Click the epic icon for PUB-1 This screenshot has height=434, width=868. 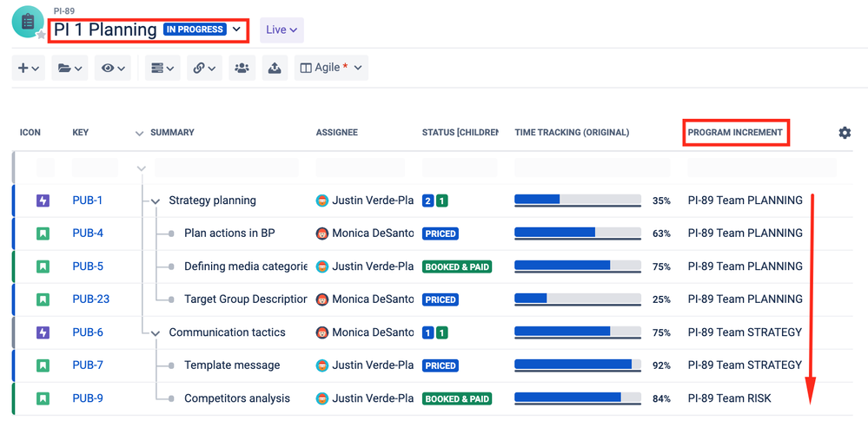tap(43, 201)
